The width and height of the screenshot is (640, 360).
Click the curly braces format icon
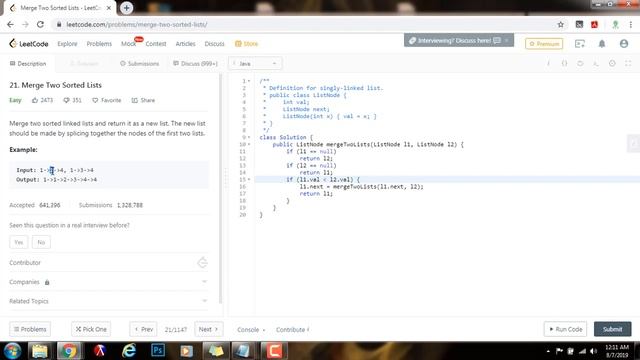click(564, 63)
